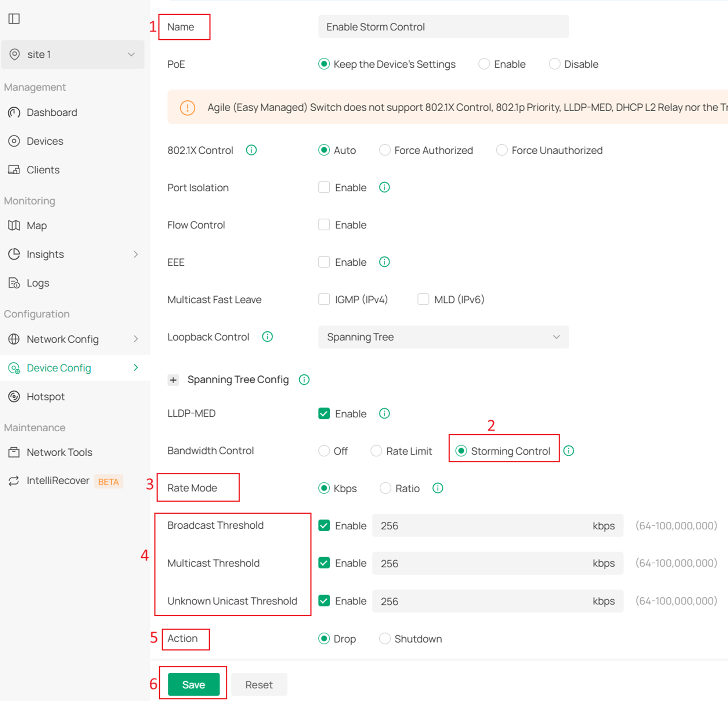Open the Hotspot configuration
Image resolution: width=728 pixels, height=701 pixels.
[x=45, y=396]
